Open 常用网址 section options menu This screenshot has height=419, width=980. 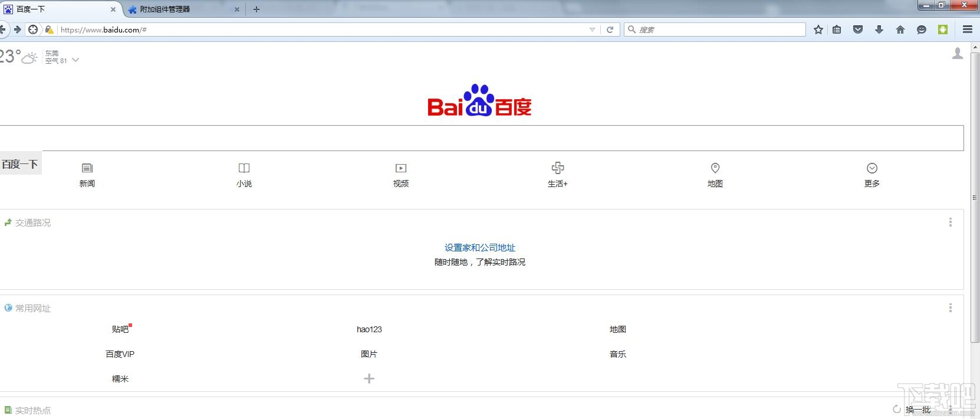(950, 308)
